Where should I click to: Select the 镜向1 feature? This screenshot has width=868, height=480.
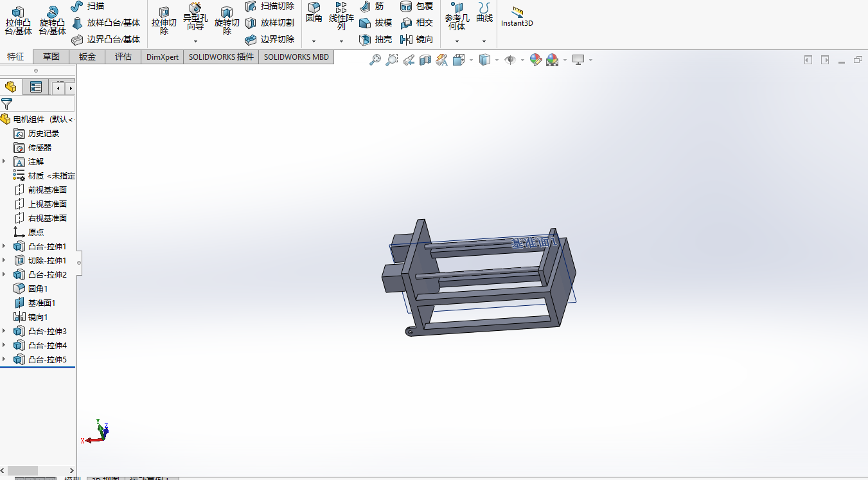tap(30, 317)
